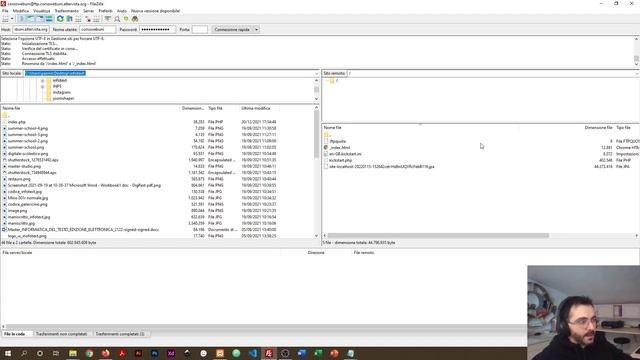This screenshot has width=640, height=360.
Task: Select remote file kickstart.php
Action: 340,160
